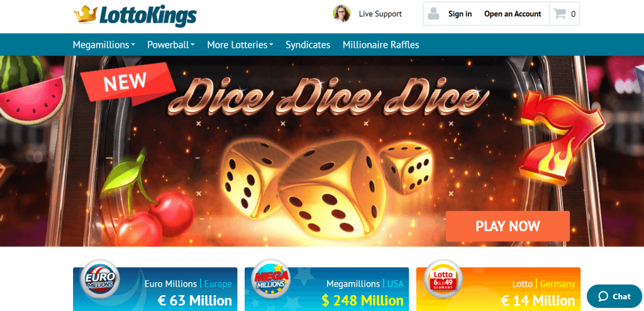644x311 pixels.
Task: Hit the orange PLAY NOW button
Action: 508,226
